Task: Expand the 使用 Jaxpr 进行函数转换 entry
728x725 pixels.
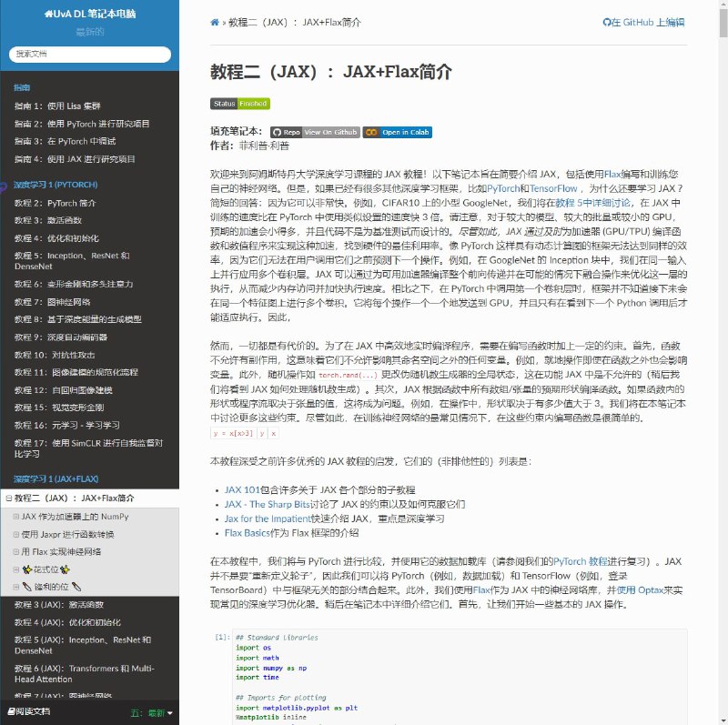Action: click(15, 534)
